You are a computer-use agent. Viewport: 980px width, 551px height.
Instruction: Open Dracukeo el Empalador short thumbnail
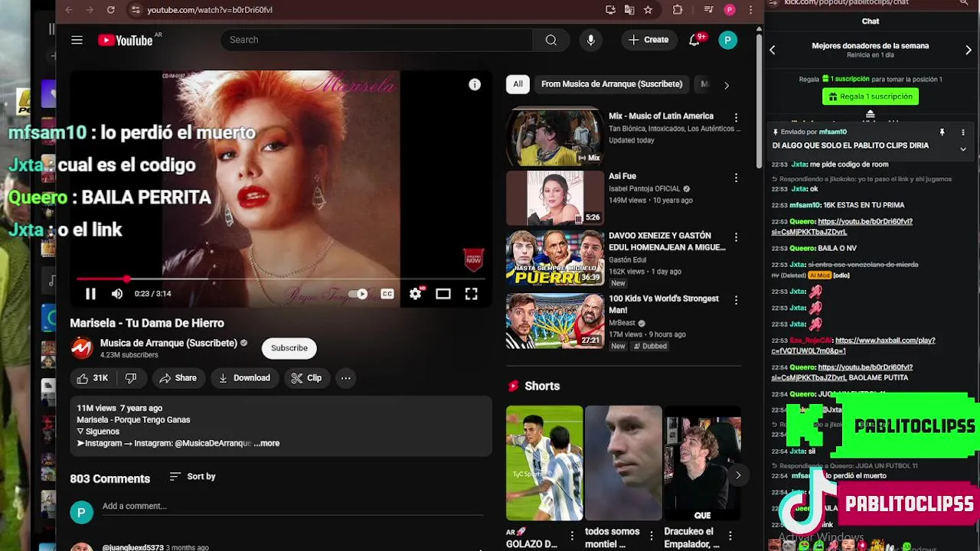(x=702, y=463)
